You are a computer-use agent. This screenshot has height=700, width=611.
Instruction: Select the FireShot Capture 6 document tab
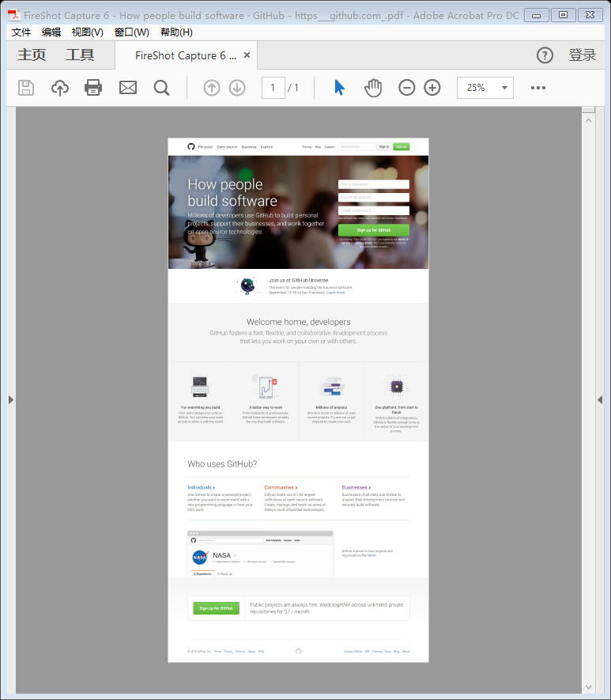[x=186, y=55]
